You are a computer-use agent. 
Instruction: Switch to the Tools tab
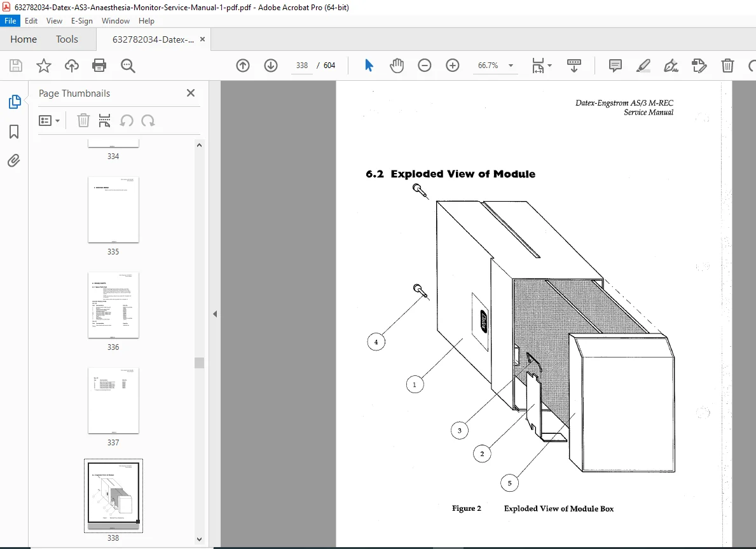click(67, 39)
